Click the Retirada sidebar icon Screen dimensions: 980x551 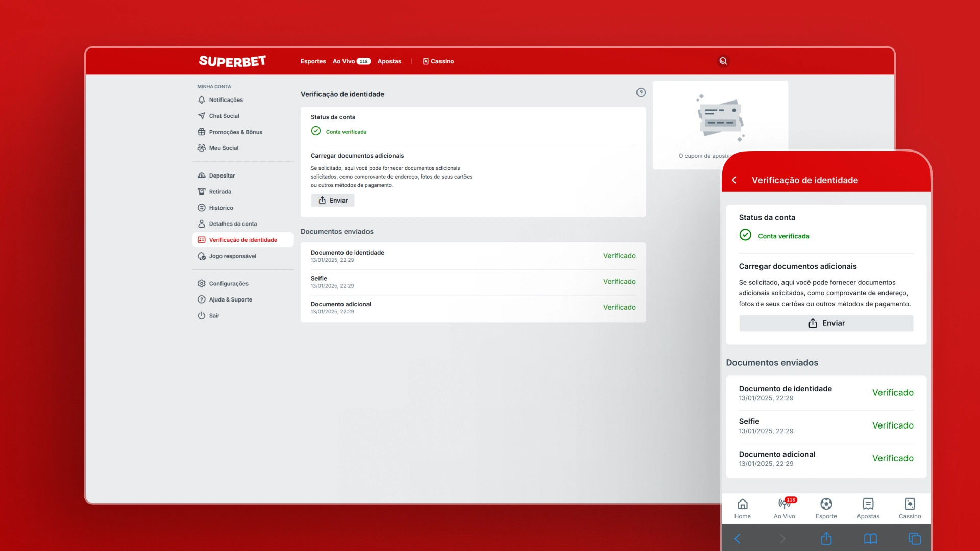click(x=201, y=191)
